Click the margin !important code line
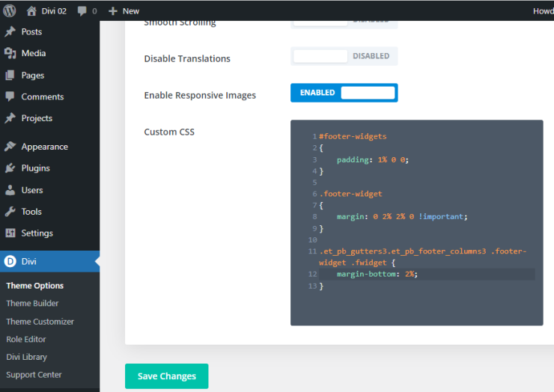 coord(402,216)
